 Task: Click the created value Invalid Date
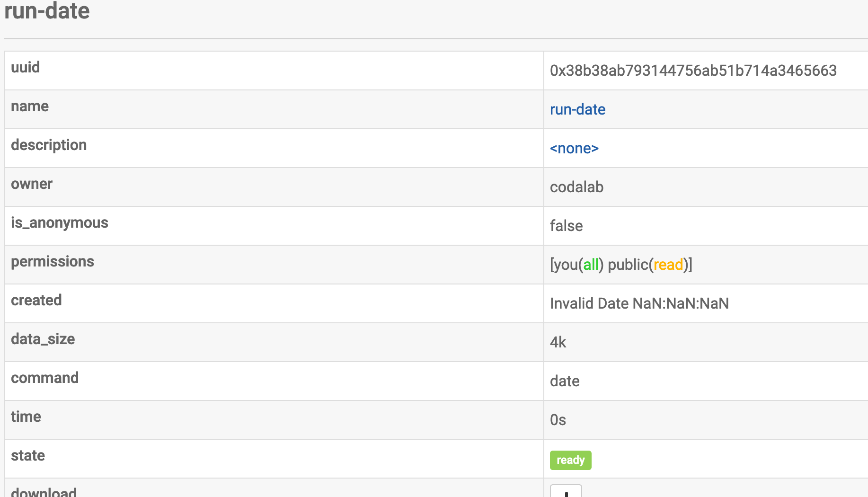point(639,303)
